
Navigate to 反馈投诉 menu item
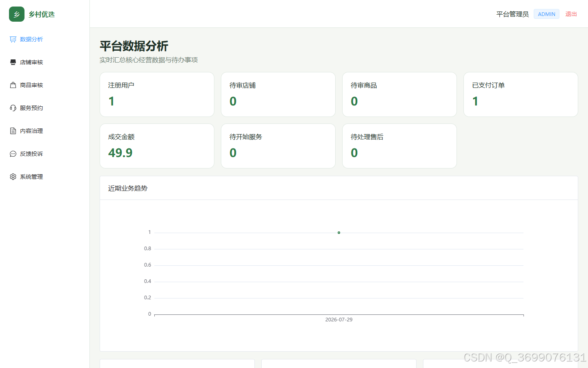tap(45, 154)
